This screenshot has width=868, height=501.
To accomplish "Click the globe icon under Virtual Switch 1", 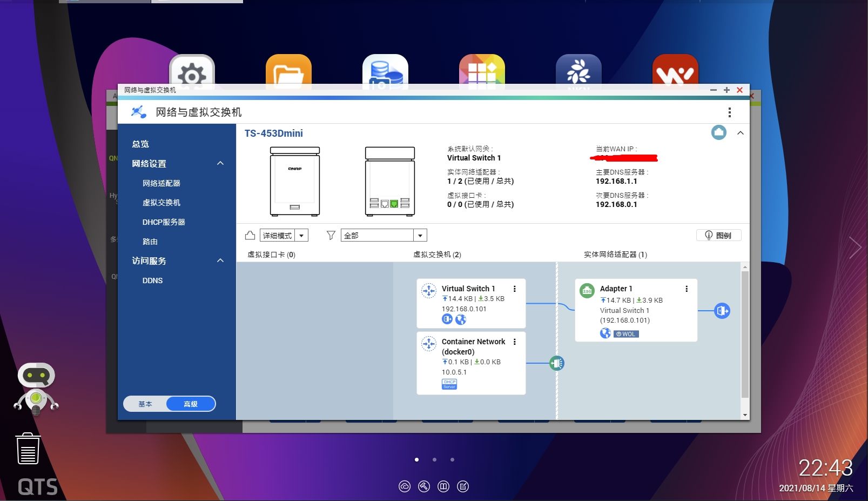I will coord(461,319).
